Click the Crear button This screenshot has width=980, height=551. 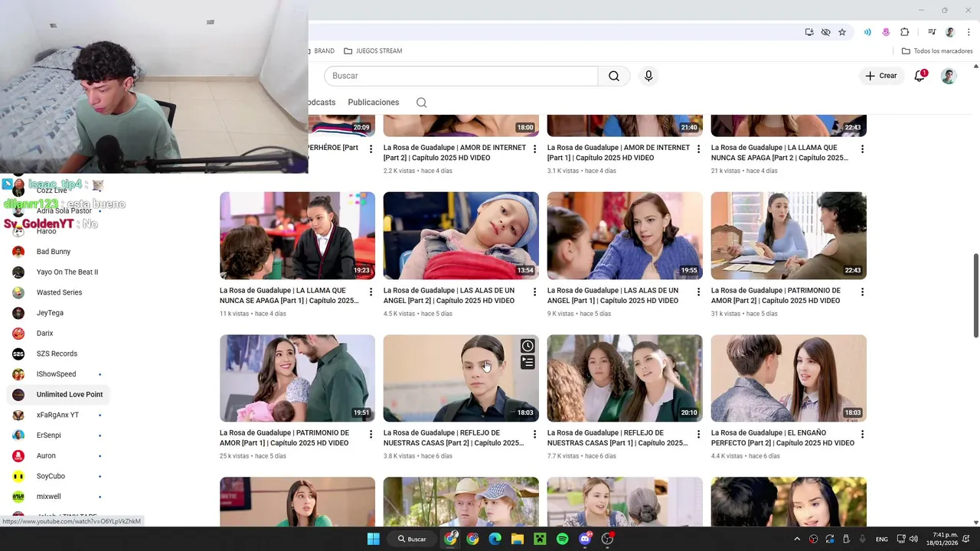click(881, 76)
